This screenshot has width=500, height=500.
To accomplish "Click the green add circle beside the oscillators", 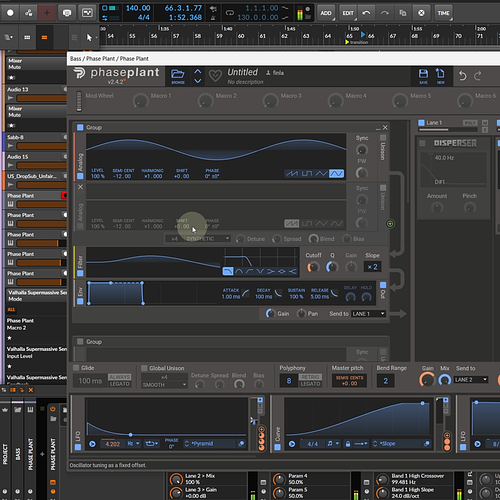I will tap(390, 224).
